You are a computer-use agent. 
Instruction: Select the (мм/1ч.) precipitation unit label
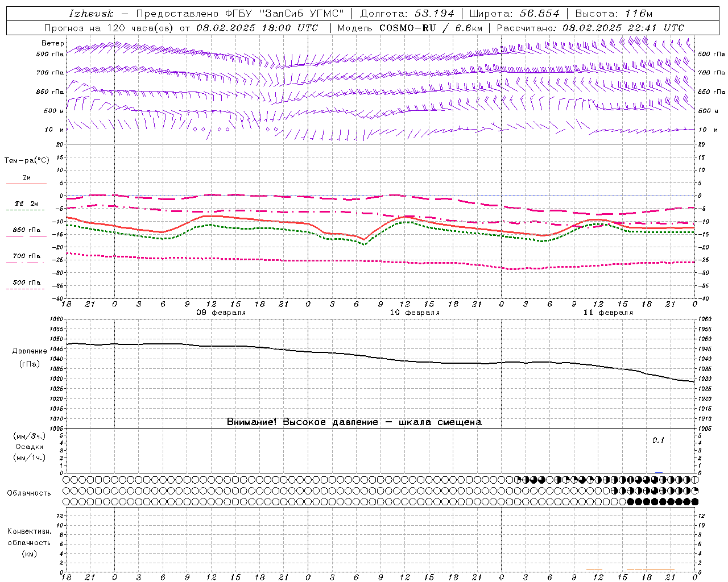click(x=29, y=458)
